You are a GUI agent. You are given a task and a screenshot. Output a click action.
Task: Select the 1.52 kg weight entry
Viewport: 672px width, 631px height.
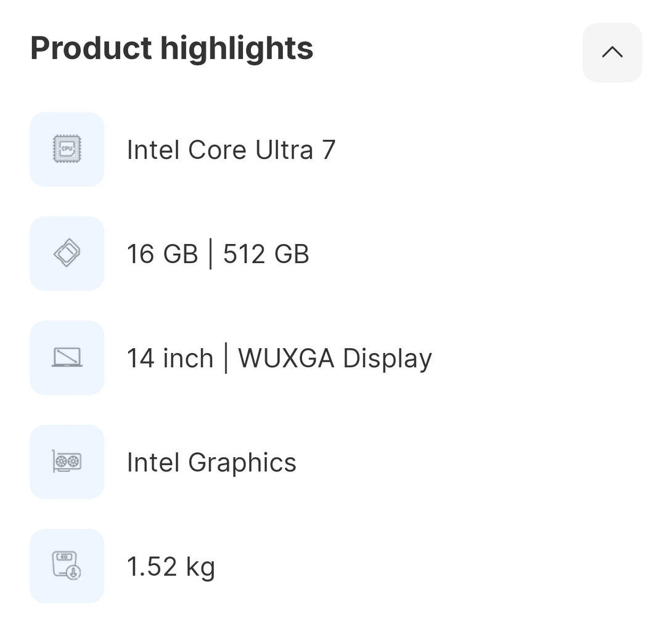point(171,565)
